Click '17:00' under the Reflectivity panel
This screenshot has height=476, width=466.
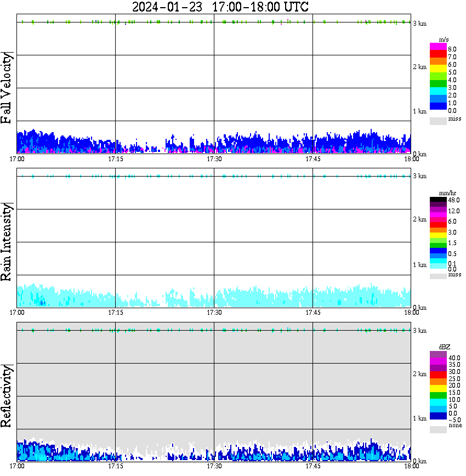pos(17,466)
